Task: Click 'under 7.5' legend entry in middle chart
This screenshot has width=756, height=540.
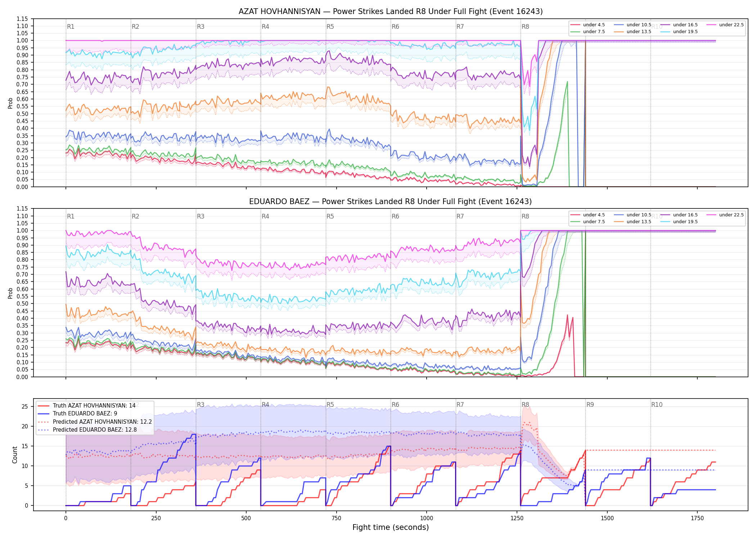Action: [x=588, y=222]
